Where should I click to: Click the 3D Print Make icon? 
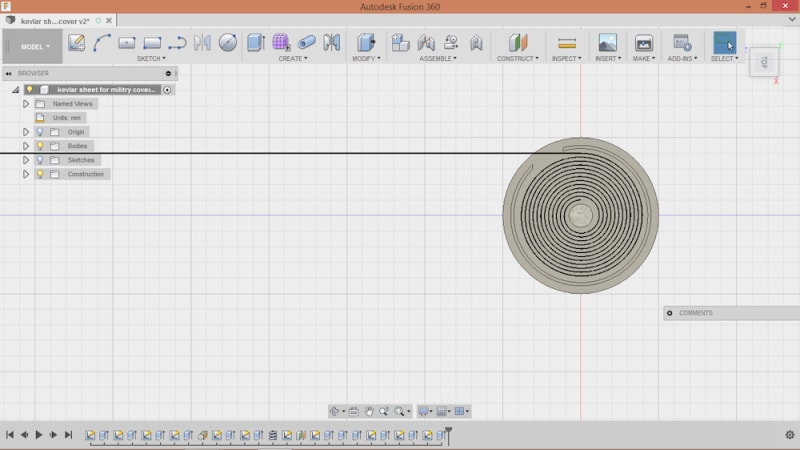[x=643, y=43]
